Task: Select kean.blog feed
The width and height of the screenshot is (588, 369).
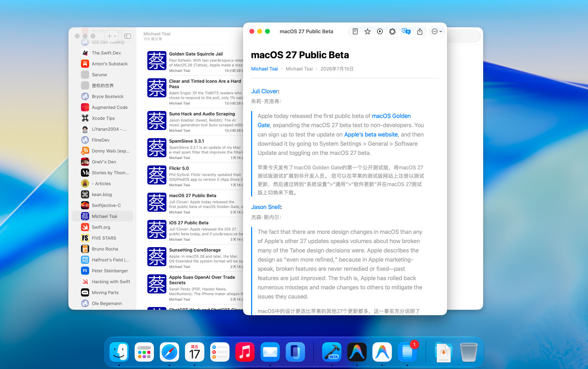Action: (102, 194)
